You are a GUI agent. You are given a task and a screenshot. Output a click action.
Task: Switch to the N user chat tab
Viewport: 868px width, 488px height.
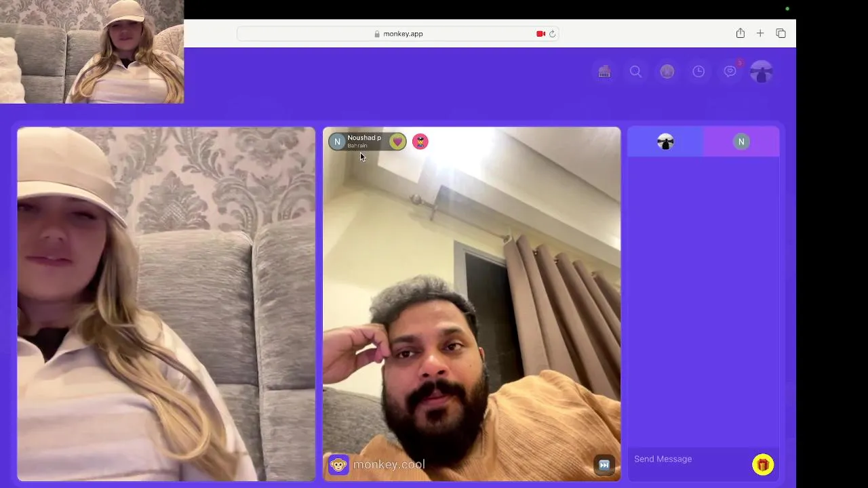pos(741,142)
